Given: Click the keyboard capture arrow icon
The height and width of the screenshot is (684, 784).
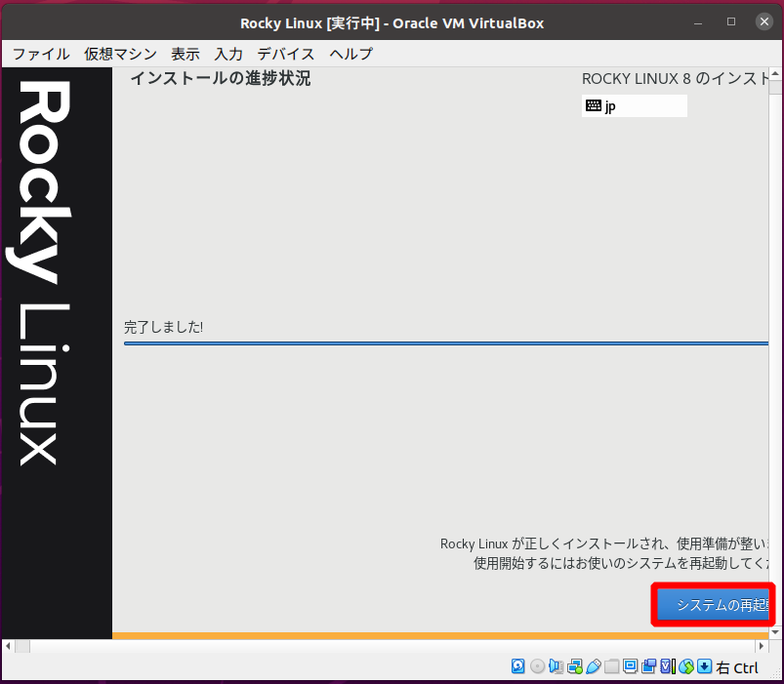Looking at the screenshot, I should point(704,666).
